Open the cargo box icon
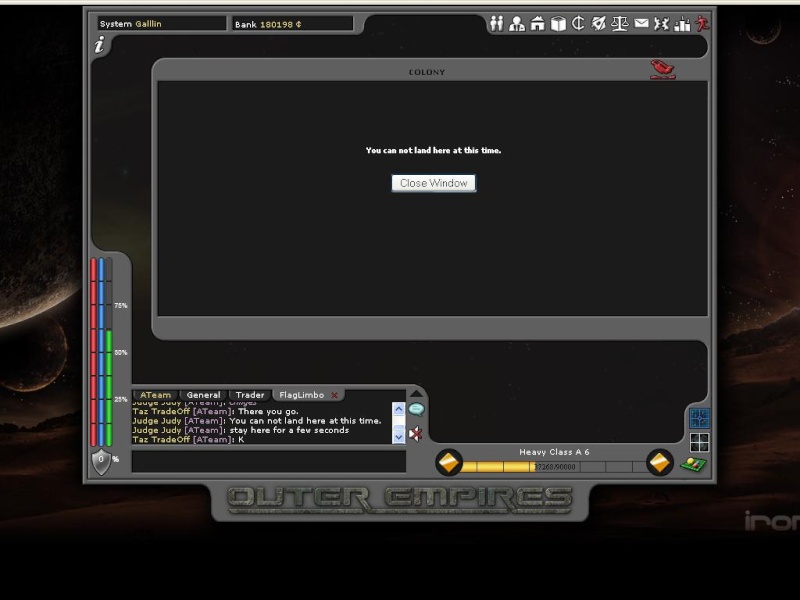The width and height of the screenshot is (800, 600). point(558,23)
